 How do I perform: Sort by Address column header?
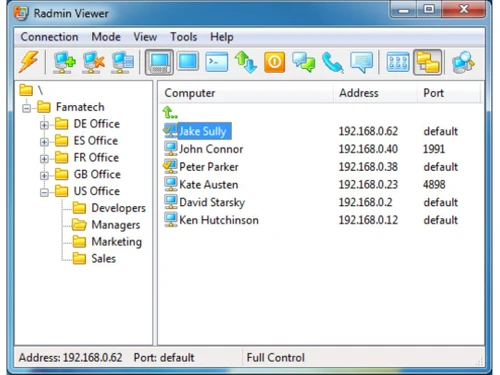pyautogui.click(x=375, y=93)
